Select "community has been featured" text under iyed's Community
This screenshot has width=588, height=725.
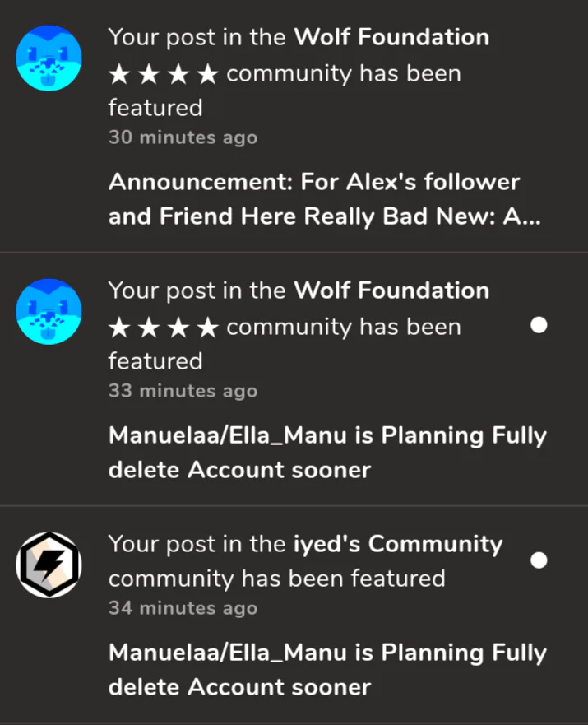coord(276,579)
